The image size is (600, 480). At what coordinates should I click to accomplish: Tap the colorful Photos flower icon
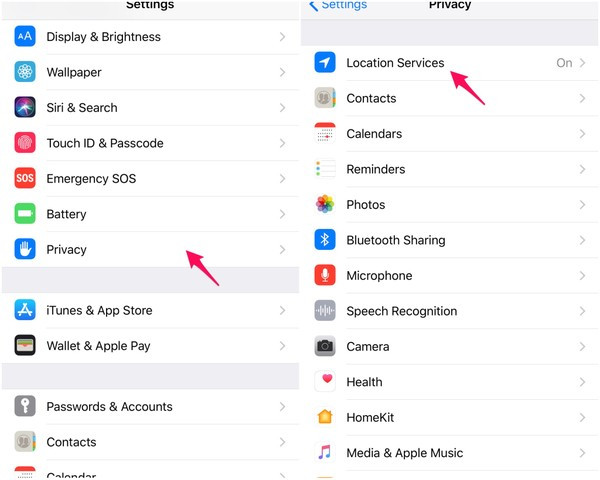[325, 205]
